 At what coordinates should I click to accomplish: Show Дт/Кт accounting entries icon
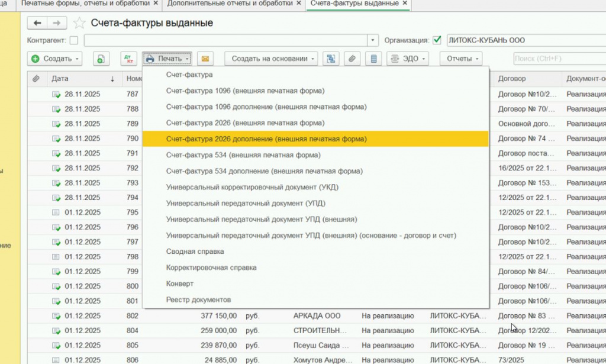pyautogui.click(x=128, y=59)
